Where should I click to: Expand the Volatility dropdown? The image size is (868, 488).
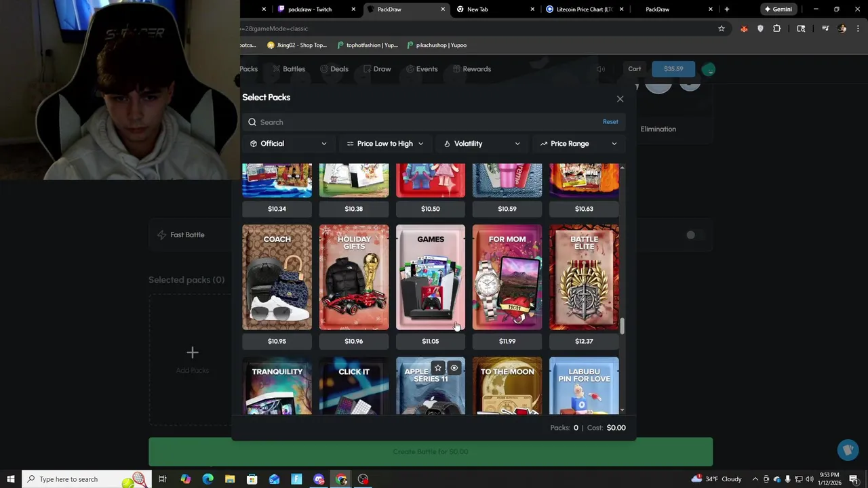click(x=481, y=144)
